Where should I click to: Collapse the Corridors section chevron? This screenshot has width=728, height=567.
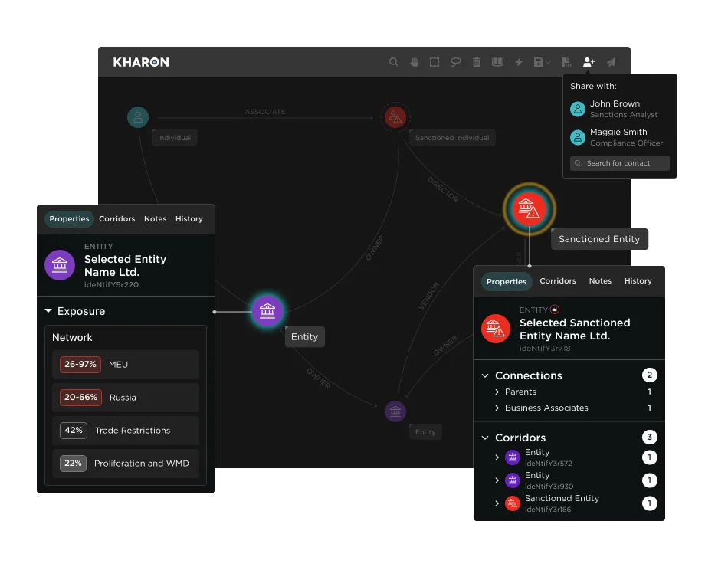tap(485, 438)
